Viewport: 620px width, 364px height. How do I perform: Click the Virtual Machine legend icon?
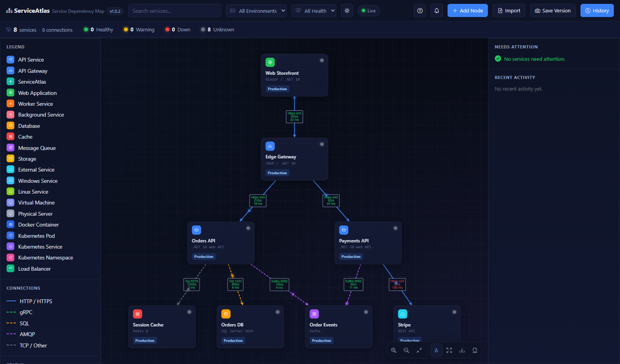pos(10,203)
